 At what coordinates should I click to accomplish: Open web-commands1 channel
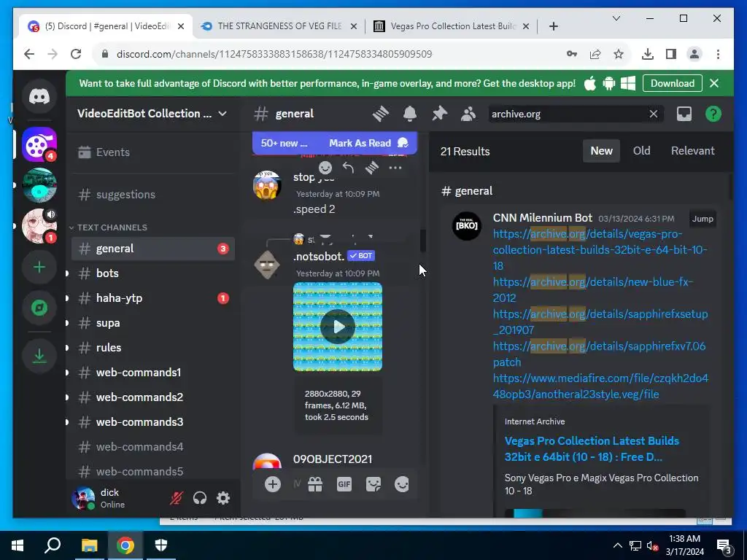click(x=152, y=373)
